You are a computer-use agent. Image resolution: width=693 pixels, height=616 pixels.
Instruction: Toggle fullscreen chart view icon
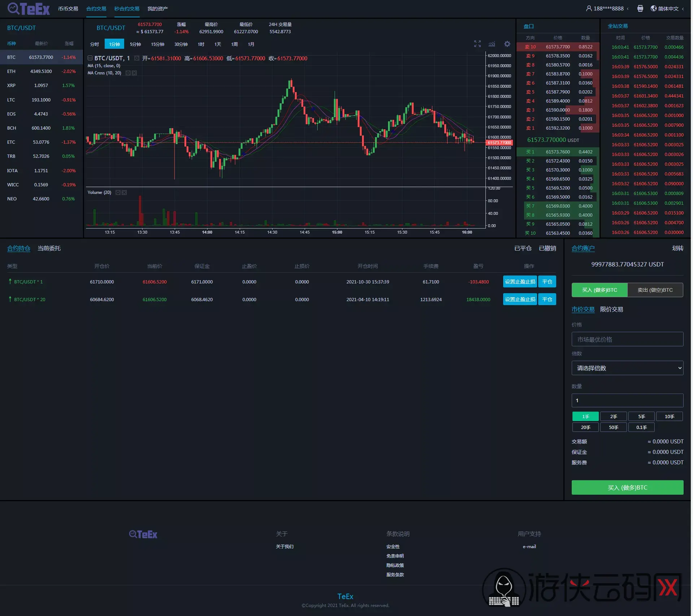tap(478, 44)
